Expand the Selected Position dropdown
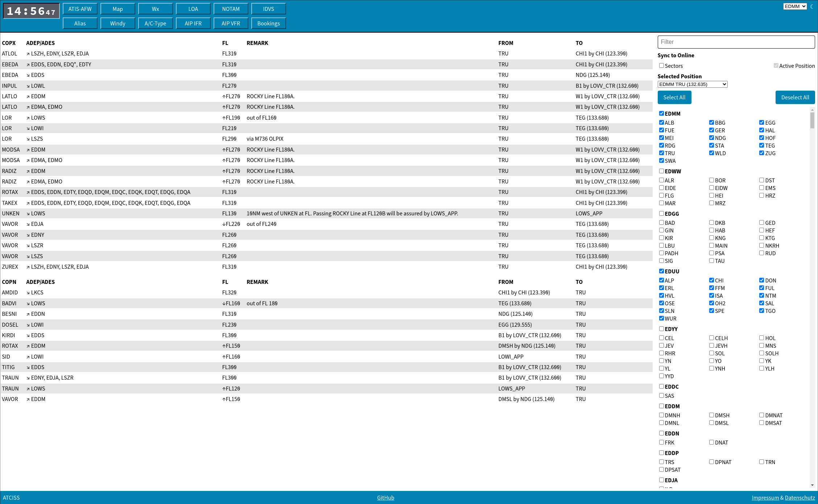Screen dimensions: 818x504 click(692, 84)
